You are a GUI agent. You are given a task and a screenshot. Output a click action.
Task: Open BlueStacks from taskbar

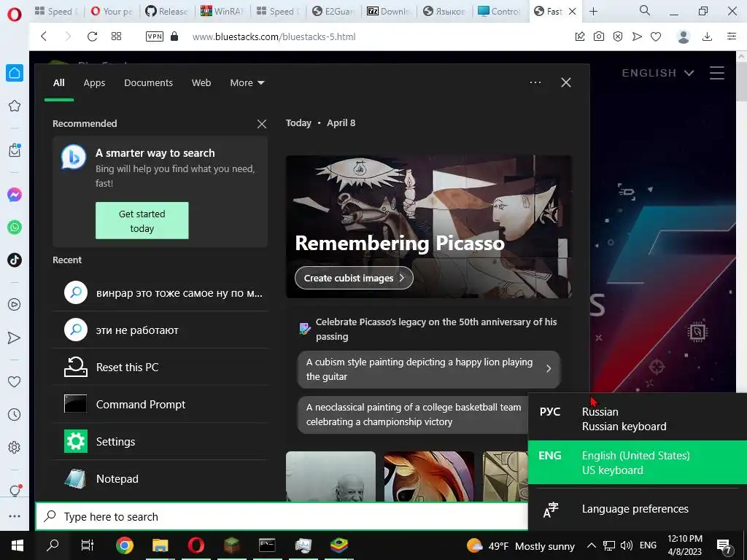(339, 545)
